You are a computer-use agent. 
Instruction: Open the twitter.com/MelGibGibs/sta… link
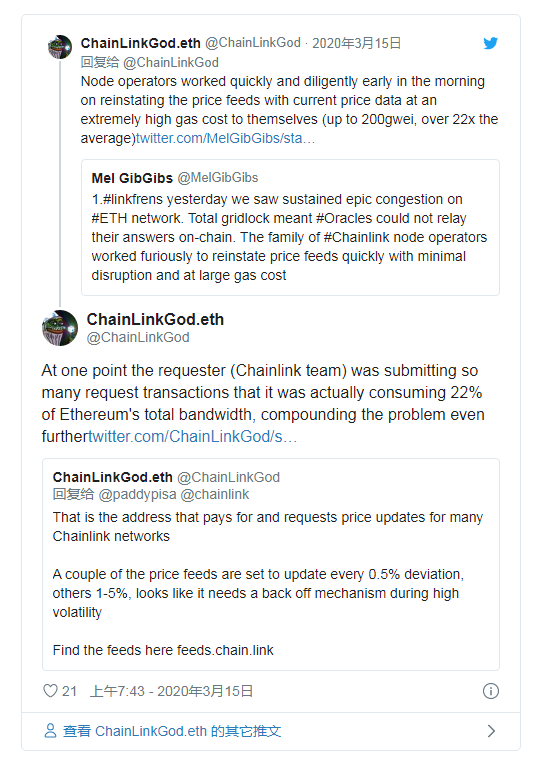click(x=226, y=138)
